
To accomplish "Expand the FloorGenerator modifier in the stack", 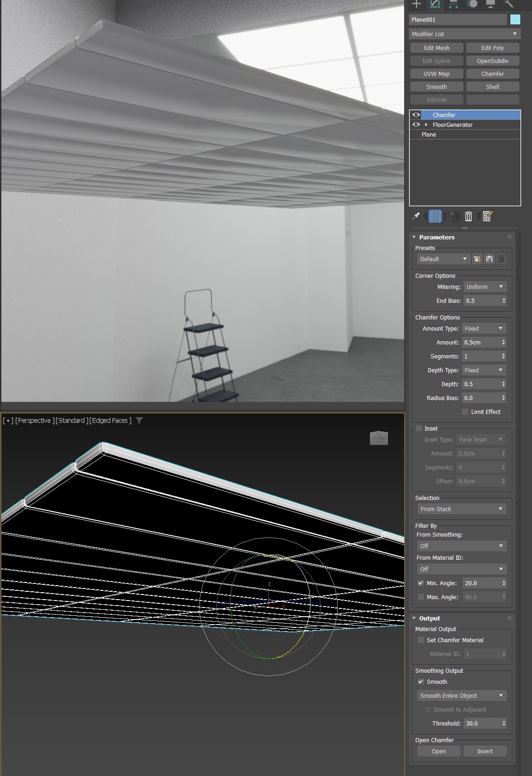I will [426, 125].
